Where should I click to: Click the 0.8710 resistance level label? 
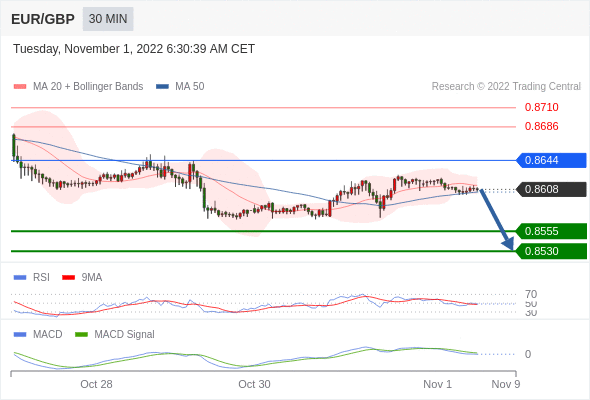point(541,107)
